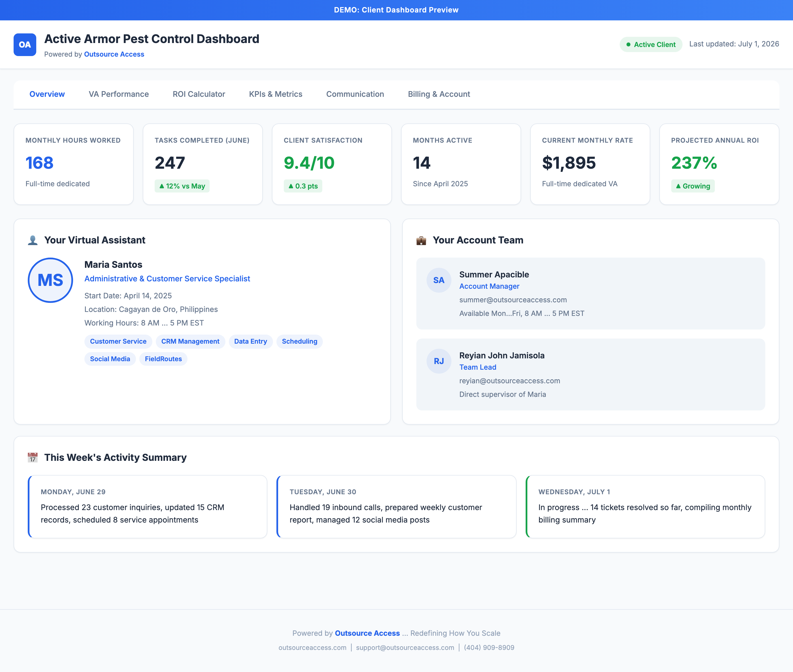Open the Tuesday, June 30 activity card
The width and height of the screenshot is (793, 672).
click(x=396, y=507)
